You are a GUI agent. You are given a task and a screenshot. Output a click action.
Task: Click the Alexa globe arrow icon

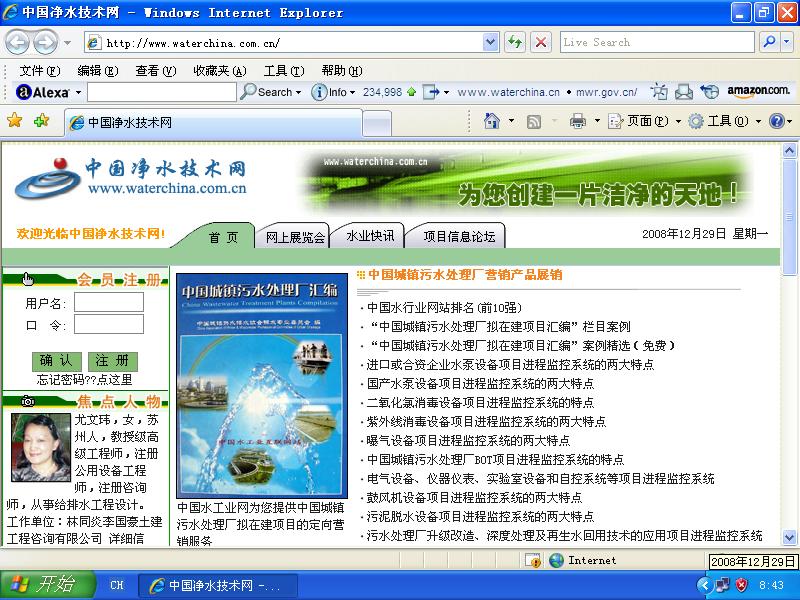click(x=709, y=92)
